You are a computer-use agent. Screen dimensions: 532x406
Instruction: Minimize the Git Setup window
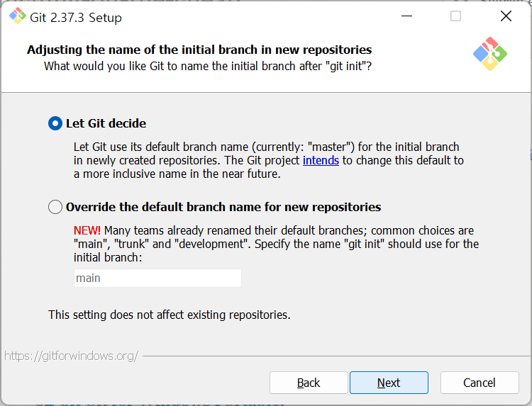(x=406, y=16)
